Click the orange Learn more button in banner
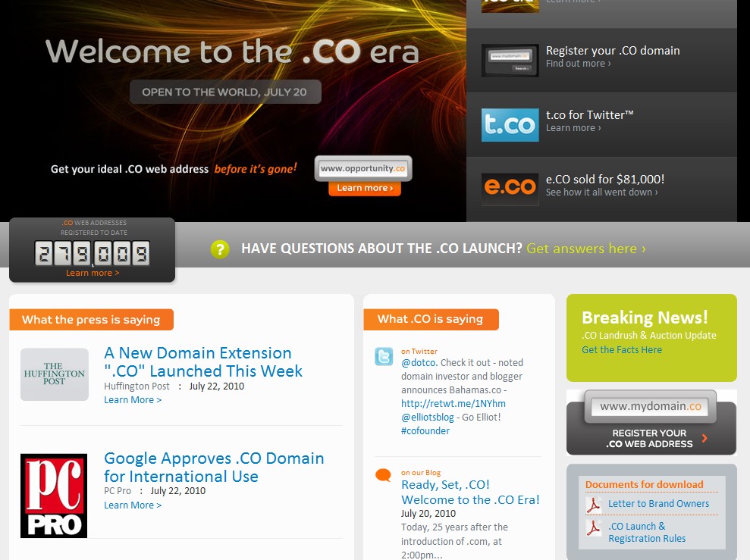The image size is (750, 560). pos(365,188)
